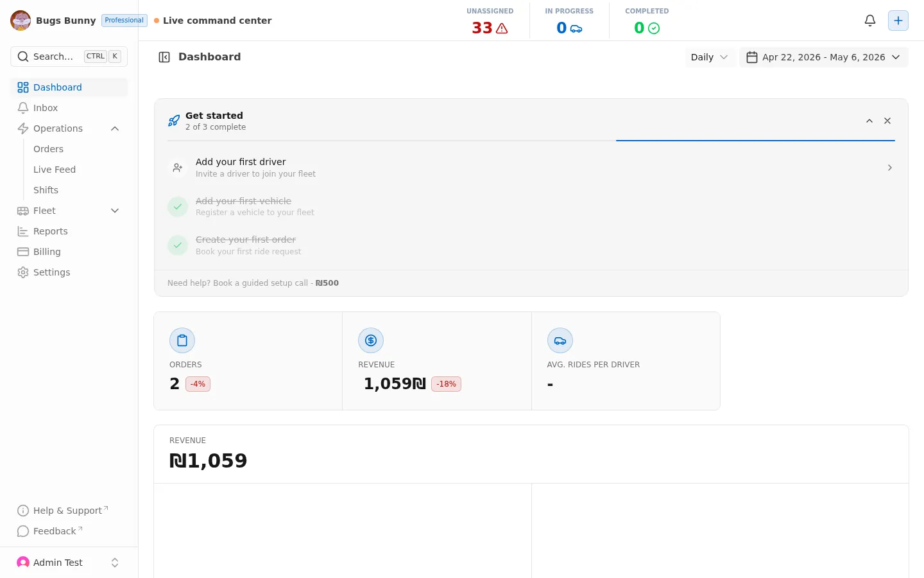Screen dimensions: 924x578
Task: Click the Settings gear icon
Action: tap(23, 272)
